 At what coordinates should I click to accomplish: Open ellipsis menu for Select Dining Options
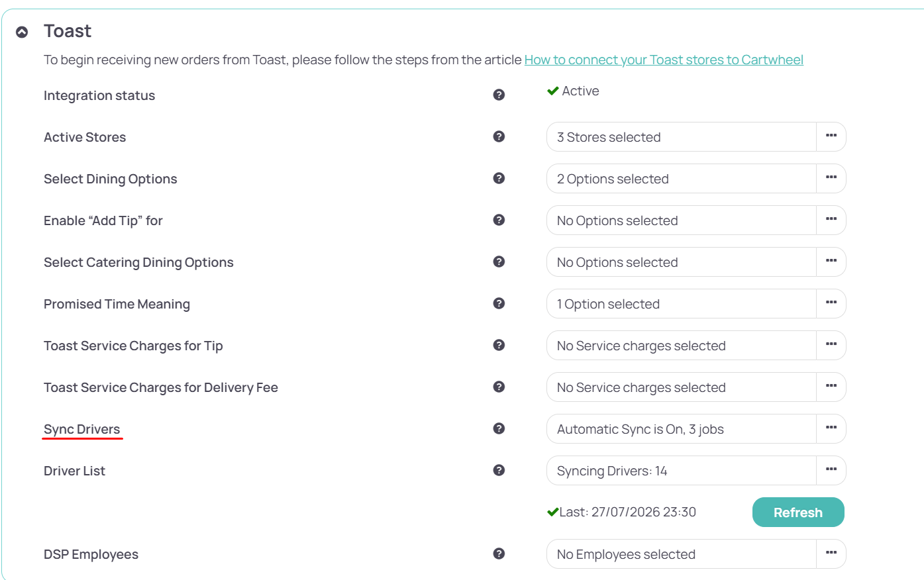(831, 178)
